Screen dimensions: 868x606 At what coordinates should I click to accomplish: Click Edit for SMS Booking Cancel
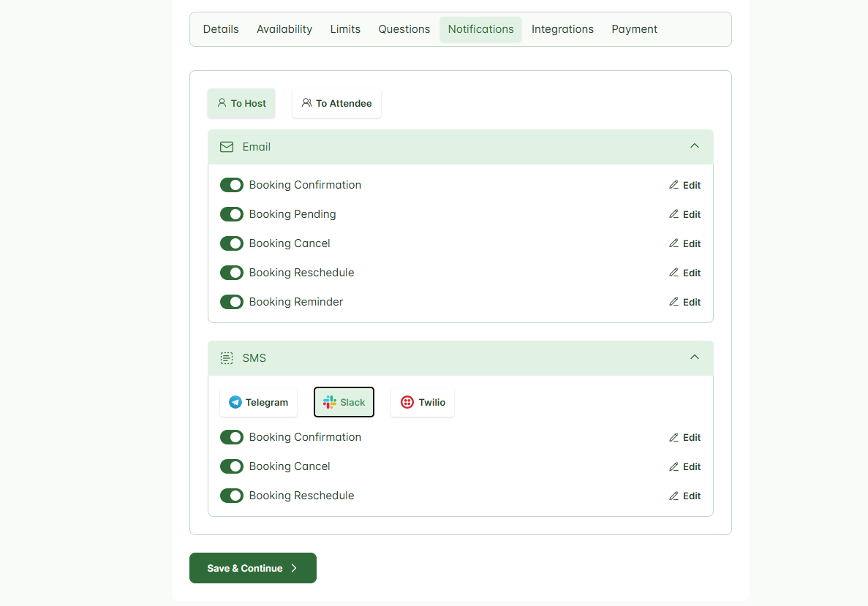click(684, 467)
